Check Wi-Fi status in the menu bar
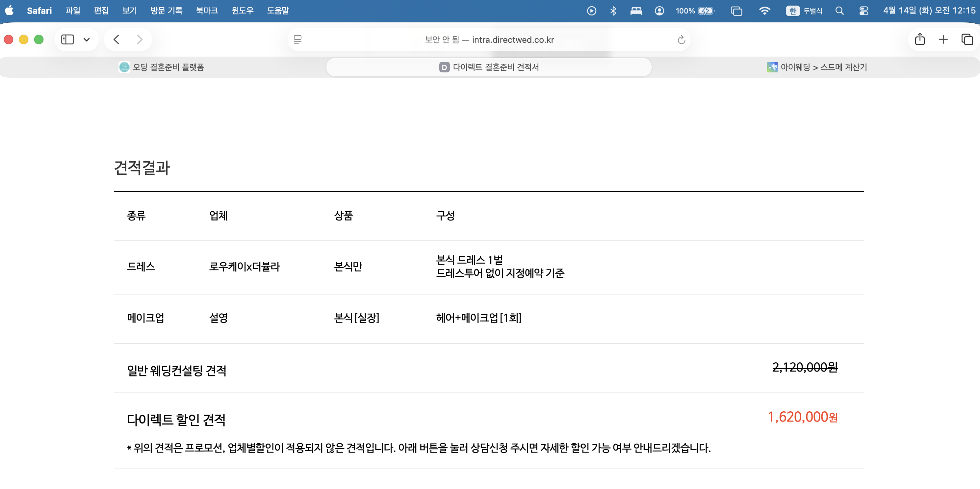The image size is (980, 489). 765,11
